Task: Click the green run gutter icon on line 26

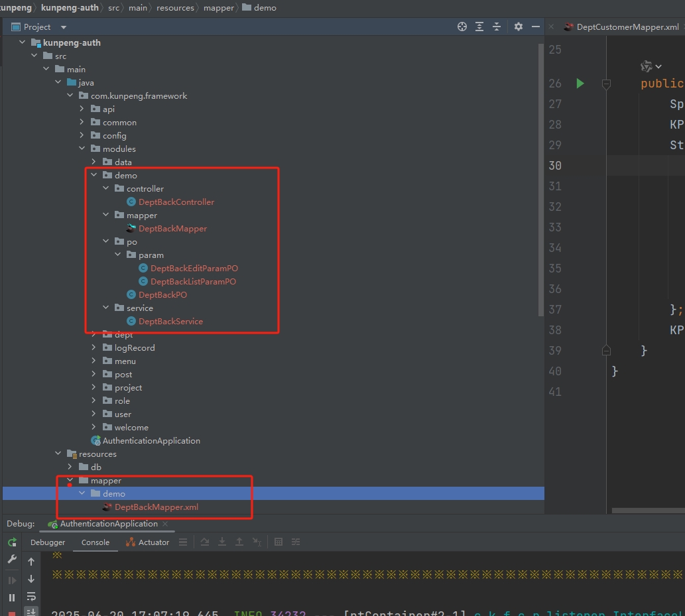Action: coord(580,84)
